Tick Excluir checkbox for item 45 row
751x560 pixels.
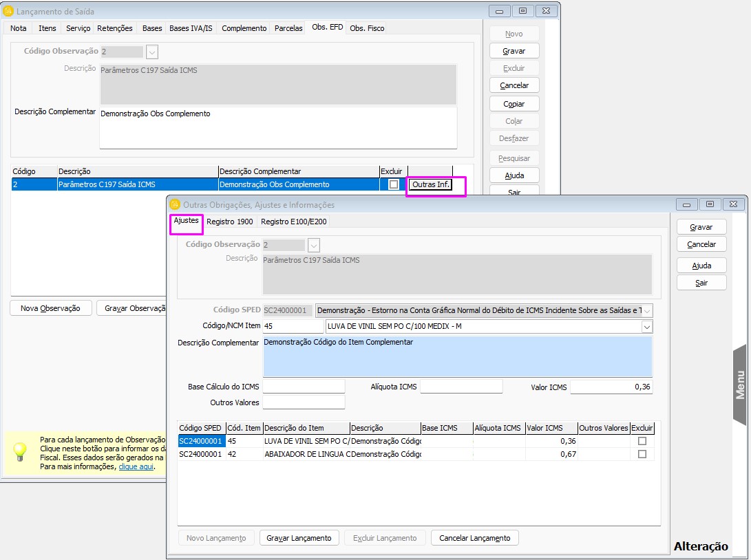click(x=642, y=441)
